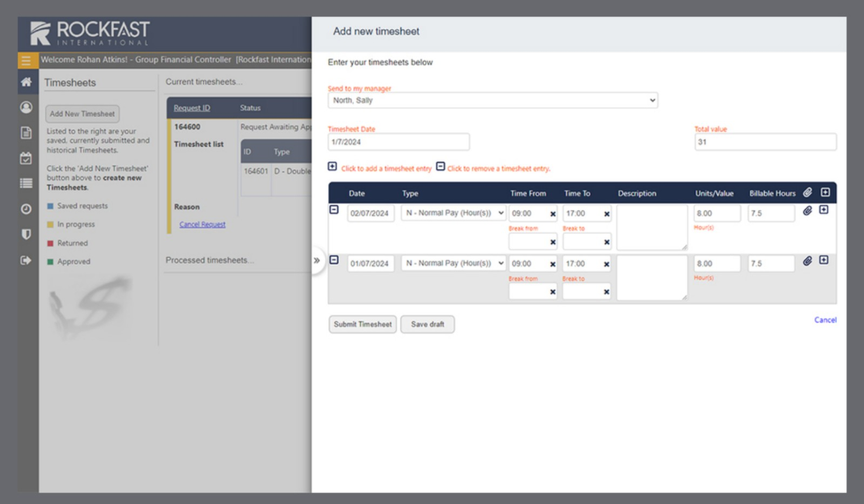Attach a file to the 02/07/2024 entry
This screenshot has height=504, width=864.
(x=808, y=213)
